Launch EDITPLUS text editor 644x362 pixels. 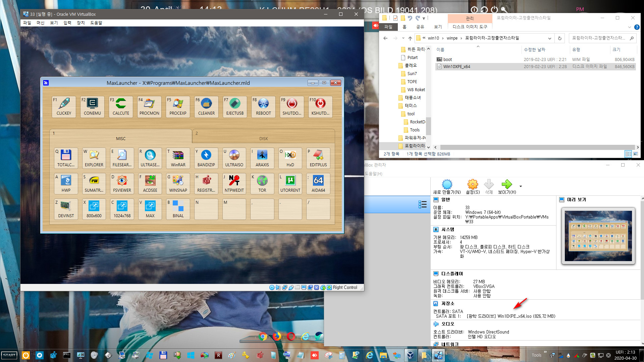(318, 158)
